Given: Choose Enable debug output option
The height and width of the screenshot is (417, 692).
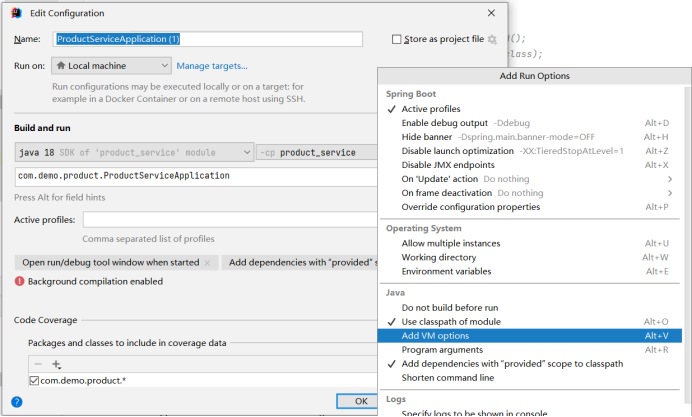Looking at the screenshot, I should coord(530,123).
